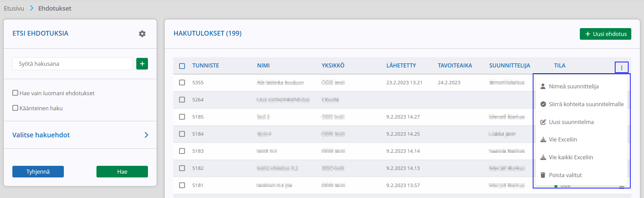Viewport: 644px width, 198px height.
Task: Click breadcrumb chevron after Etusivu
Action: pos(32,8)
